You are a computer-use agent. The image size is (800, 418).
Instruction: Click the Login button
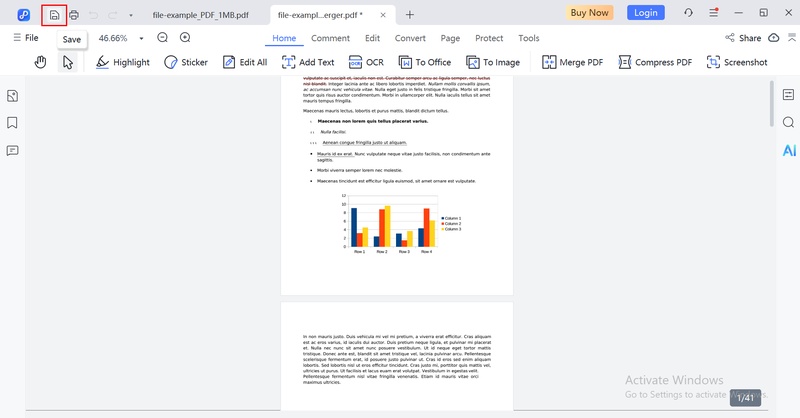645,13
